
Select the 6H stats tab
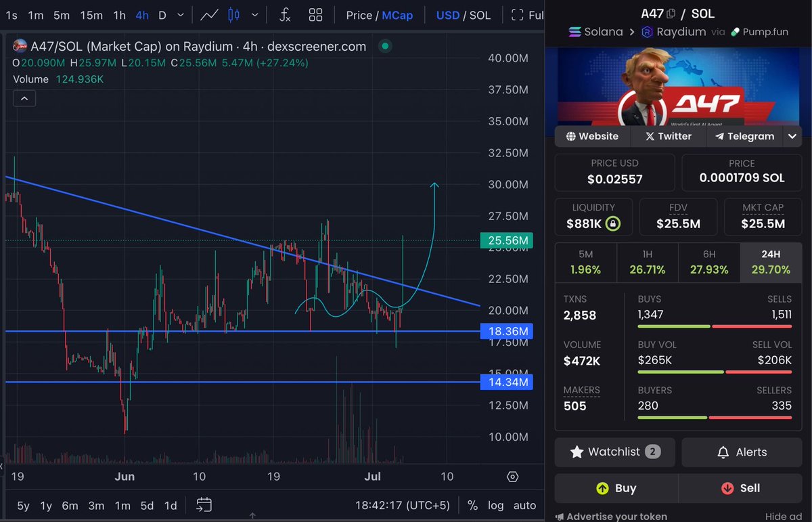(709, 263)
